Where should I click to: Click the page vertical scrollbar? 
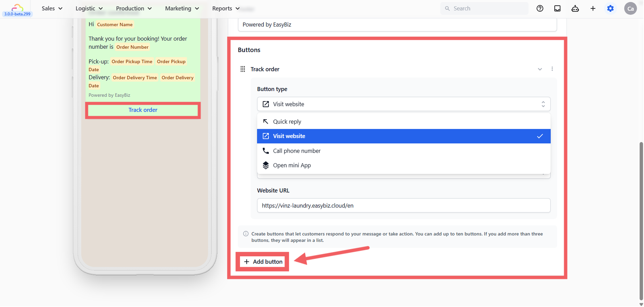[x=641, y=221]
